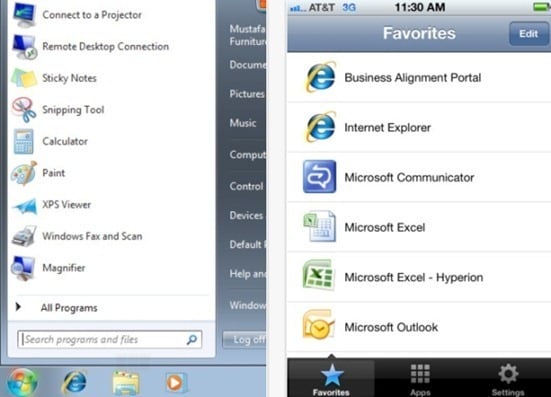551x397 pixels.
Task: Launch Calculator from the start menu
Action: pos(65,141)
